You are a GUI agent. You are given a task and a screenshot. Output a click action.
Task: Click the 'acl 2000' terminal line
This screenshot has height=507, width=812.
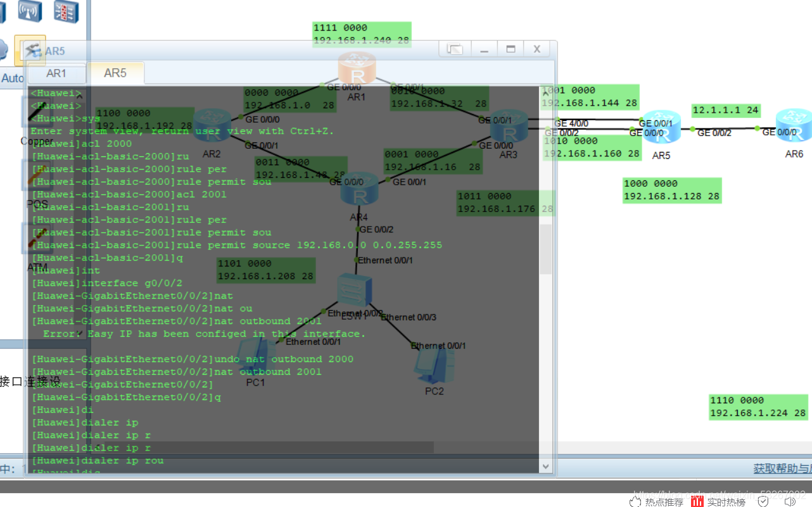coord(82,144)
